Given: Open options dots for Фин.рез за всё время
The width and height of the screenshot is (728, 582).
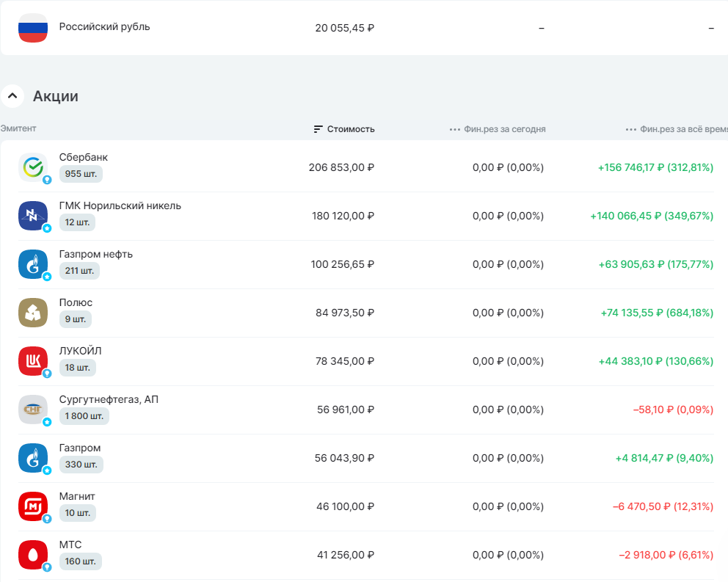Looking at the screenshot, I should [x=631, y=130].
